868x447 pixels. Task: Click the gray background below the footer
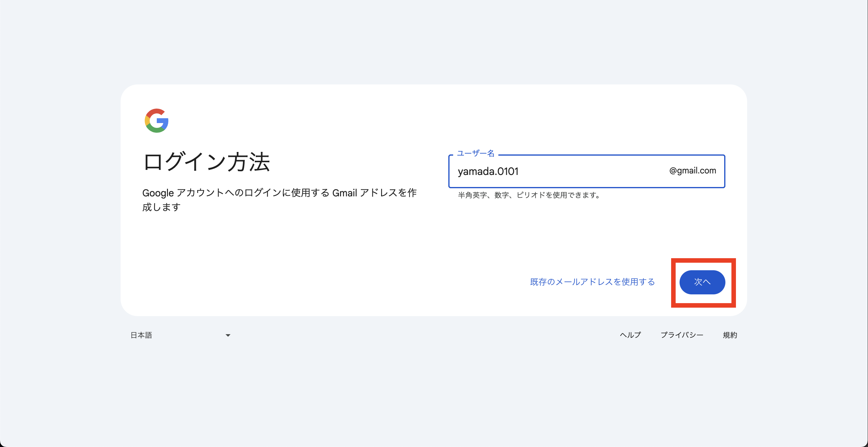tap(434, 398)
